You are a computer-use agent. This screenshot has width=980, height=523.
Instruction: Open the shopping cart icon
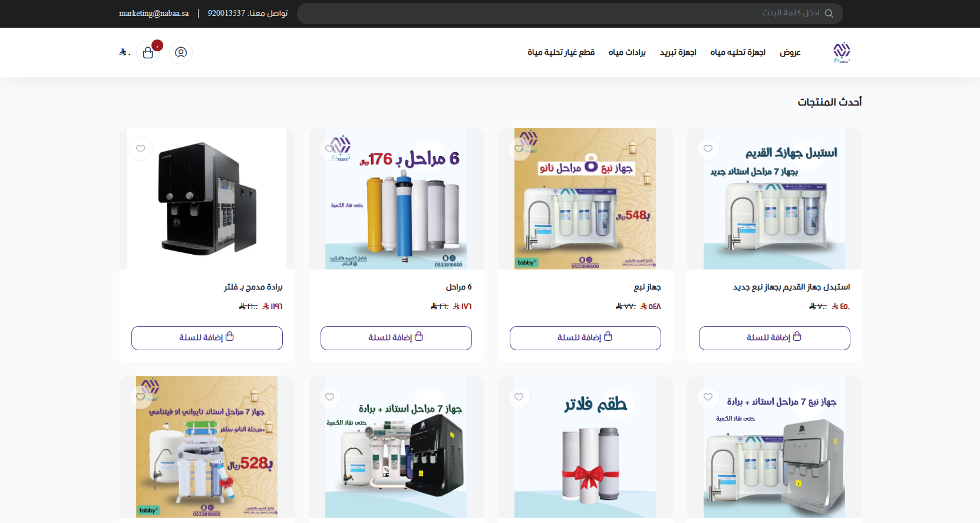tap(148, 52)
